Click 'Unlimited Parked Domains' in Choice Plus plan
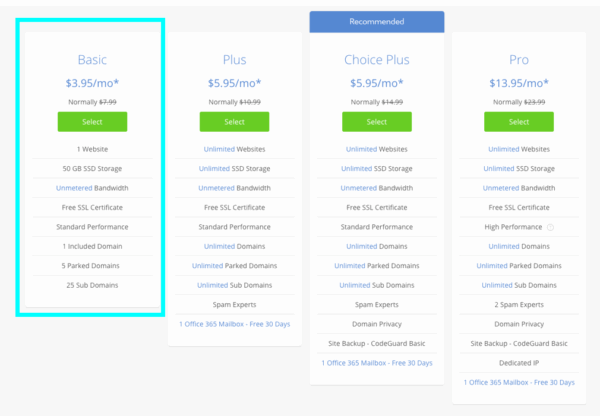 click(377, 266)
